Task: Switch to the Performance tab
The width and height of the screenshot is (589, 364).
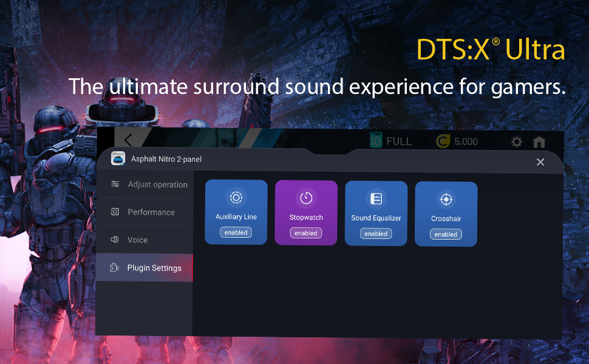Action: click(145, 212)
